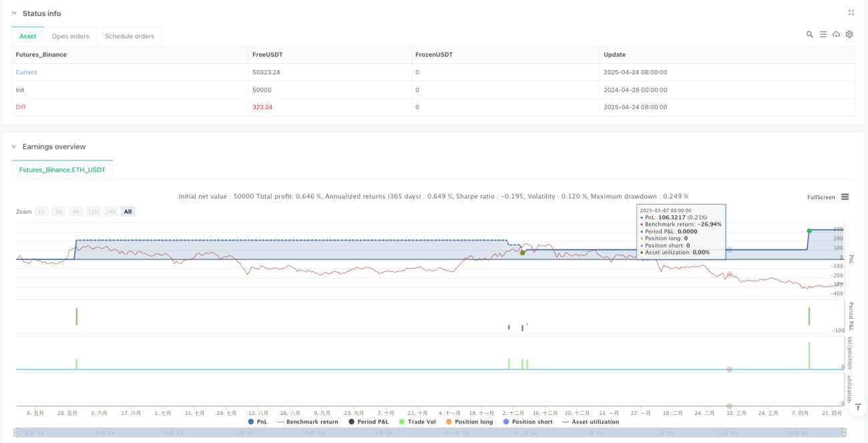The image size is (868, 443).
Task: Click the FullScreen chart button
Action: click(x=821, y=197)
